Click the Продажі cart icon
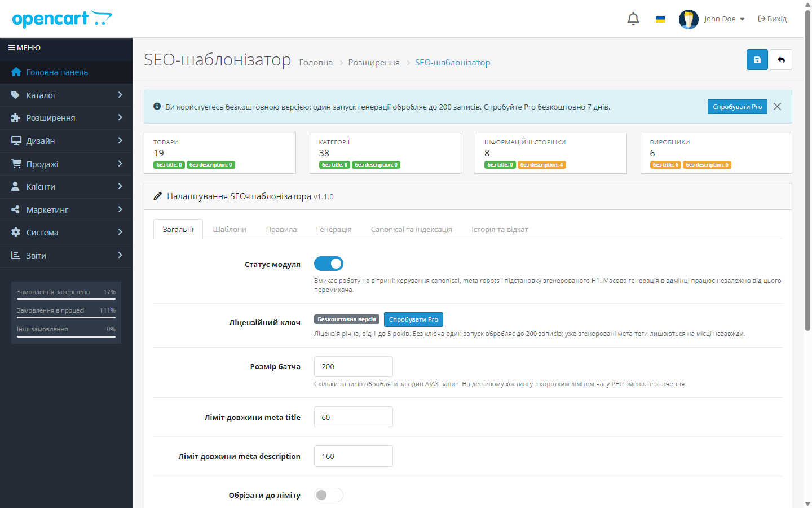812x508 pixels. 16,164
